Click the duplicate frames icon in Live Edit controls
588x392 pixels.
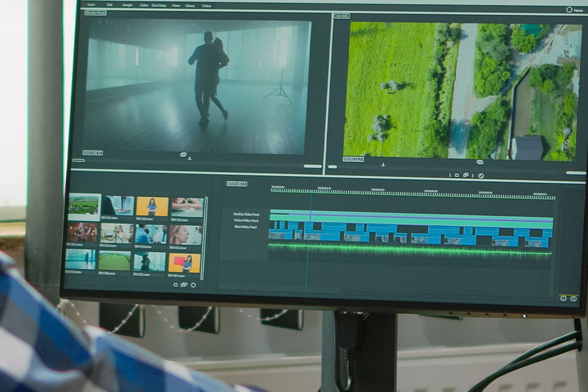pyautogui.click(x=466, y=175)
